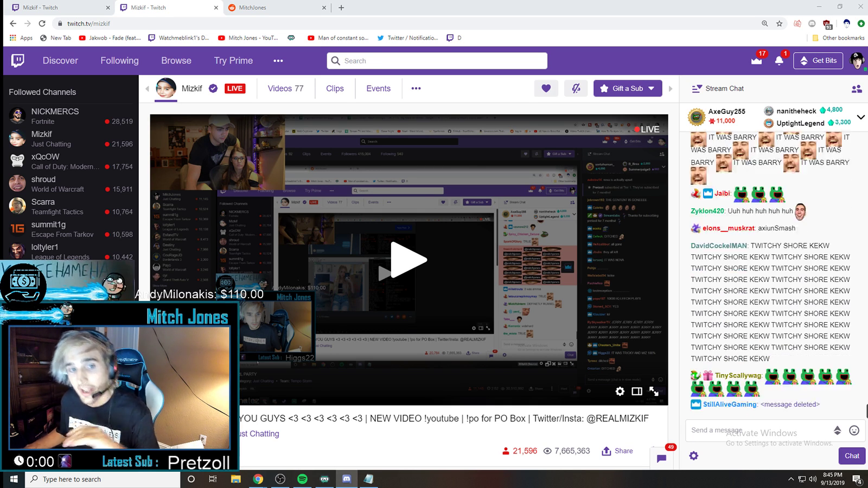Viewport: 868px width, 488px height.
Task: Click the Mizkif channel avatar in header
Action: 166,88
